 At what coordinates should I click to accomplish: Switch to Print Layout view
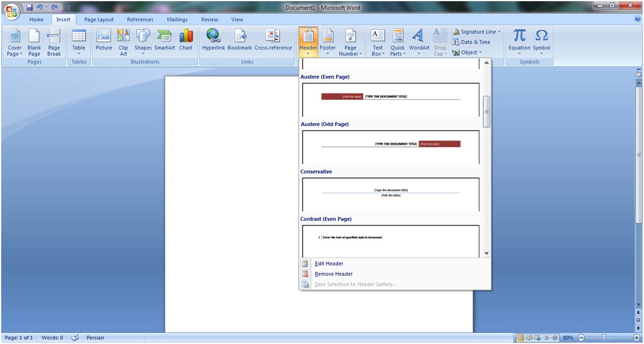(521, 338)
